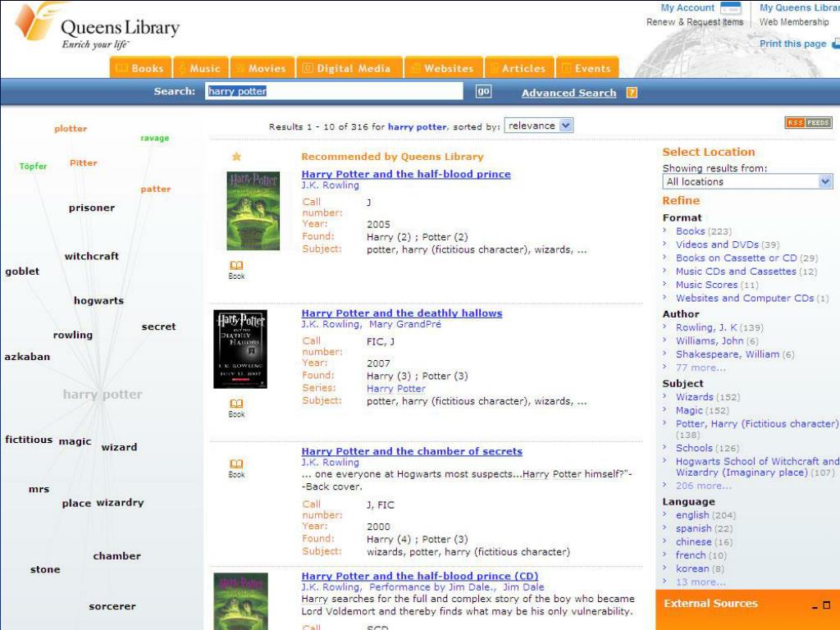Image resolution: width=840 pixels, height=630 pixels.
Task: Open the Movies tab
Action: 262,68
